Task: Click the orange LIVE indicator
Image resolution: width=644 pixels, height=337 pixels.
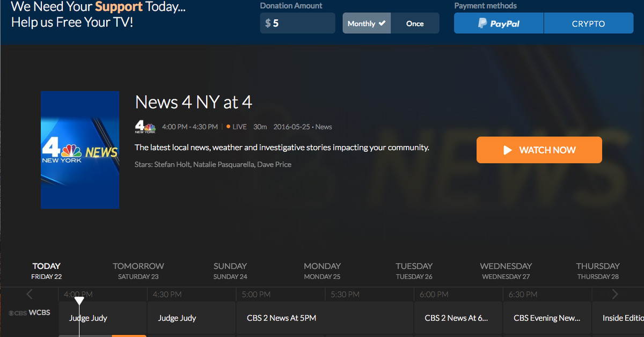Action: point(236,127)
